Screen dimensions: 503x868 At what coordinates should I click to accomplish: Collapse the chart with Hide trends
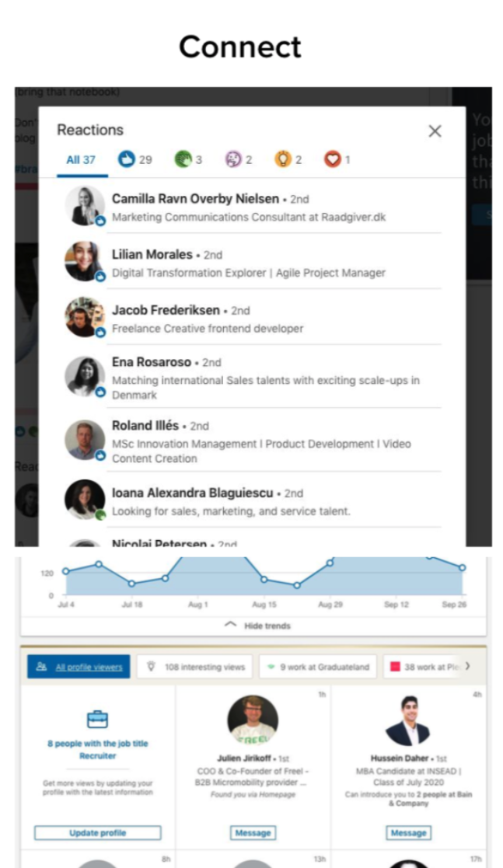258,626
